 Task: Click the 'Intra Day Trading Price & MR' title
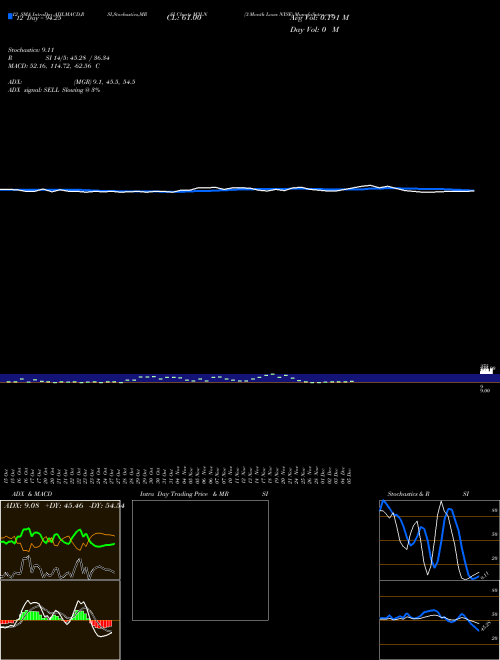(x=185, y=494)
